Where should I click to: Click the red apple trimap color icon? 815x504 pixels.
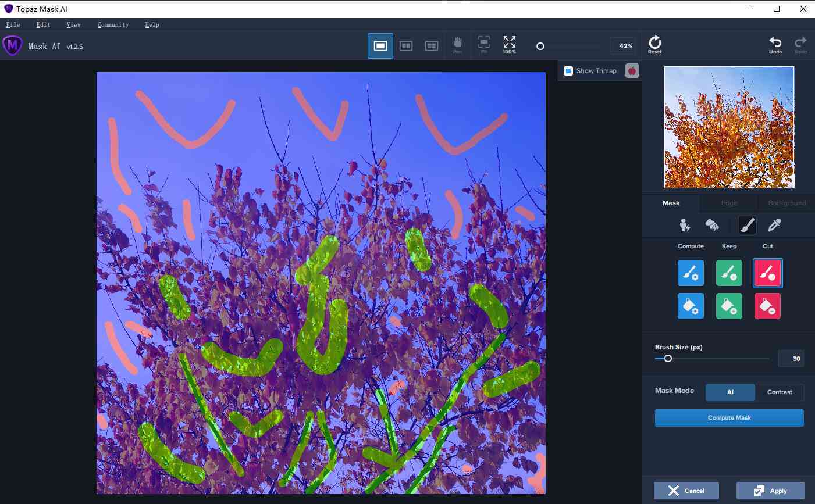pos(632,71)
